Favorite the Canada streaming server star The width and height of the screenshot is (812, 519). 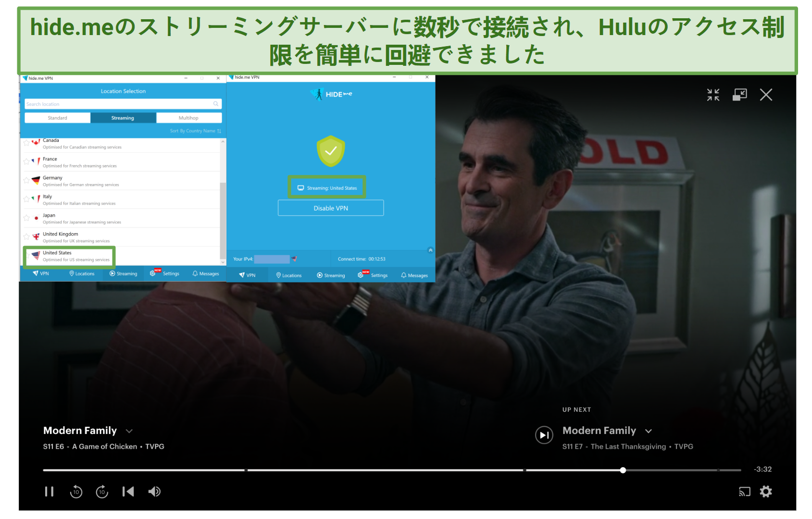tap(26, 143)
